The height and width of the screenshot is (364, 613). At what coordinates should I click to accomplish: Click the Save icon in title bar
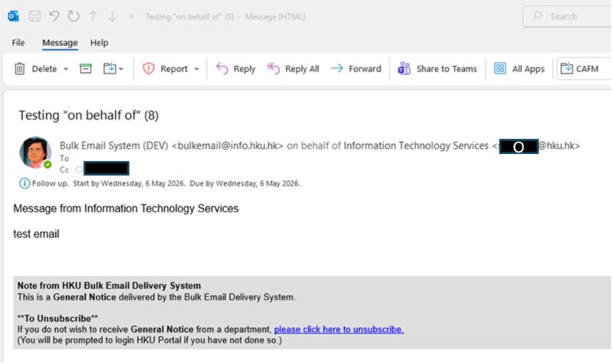pos(34,16)
